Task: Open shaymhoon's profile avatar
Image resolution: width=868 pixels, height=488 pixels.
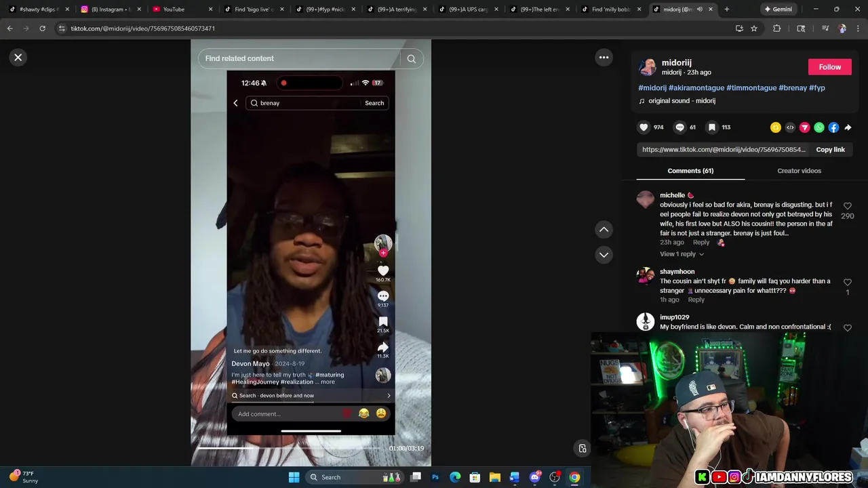Action: pos(646,277)
